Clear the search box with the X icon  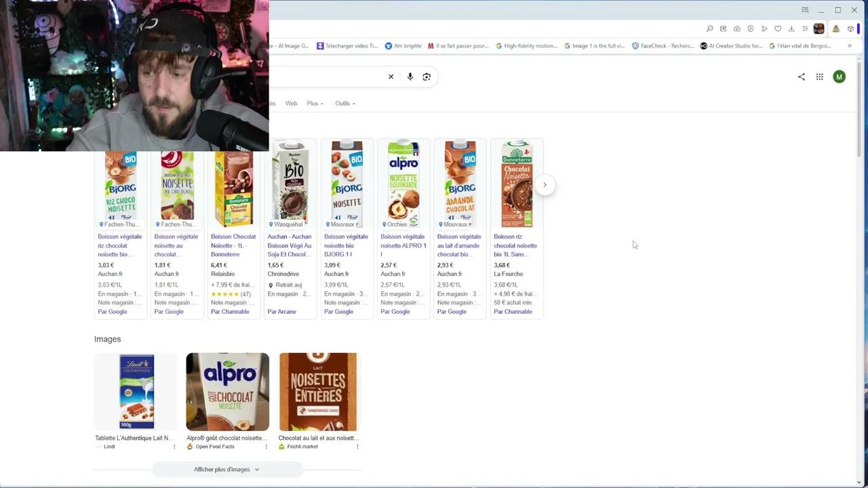[x=391, y=77]
